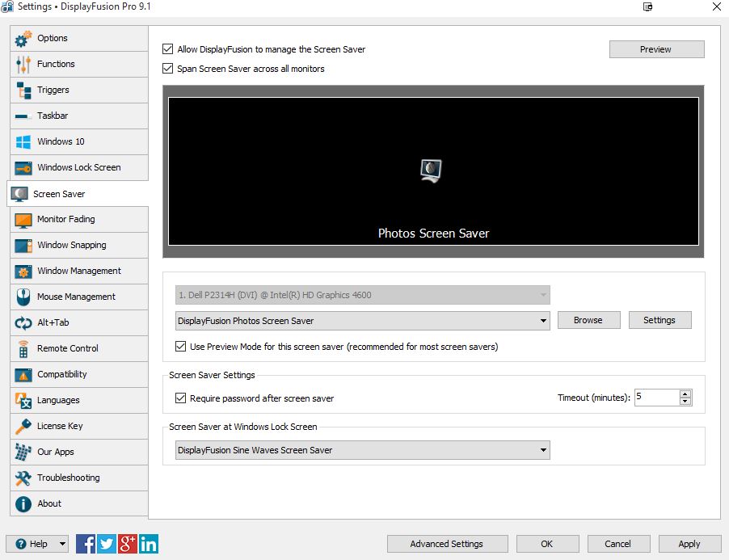
Task: Click the Timeout minutes input field
Action: (655, 398)
